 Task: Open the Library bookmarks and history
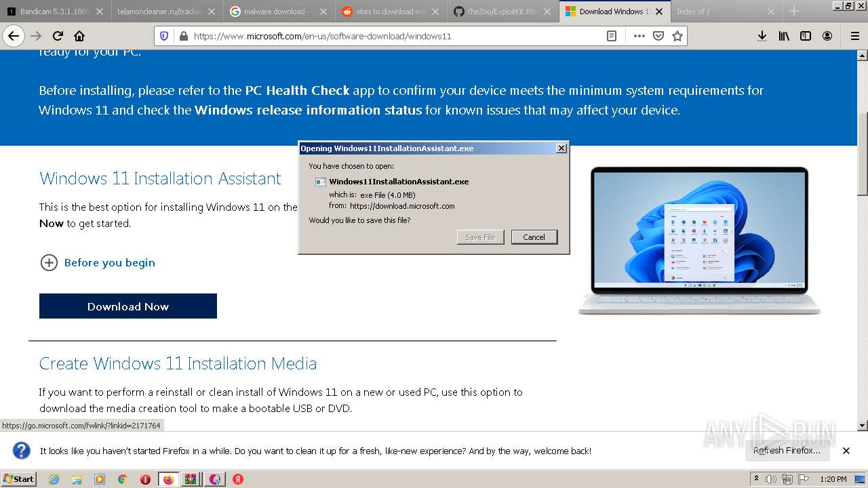[784, 36]
